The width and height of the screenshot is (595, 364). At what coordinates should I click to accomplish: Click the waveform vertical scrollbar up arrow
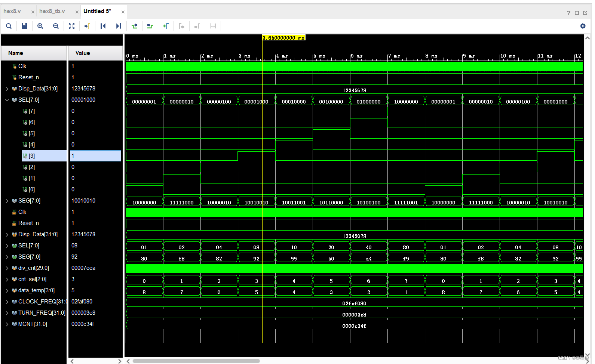(x=588, y=38)
